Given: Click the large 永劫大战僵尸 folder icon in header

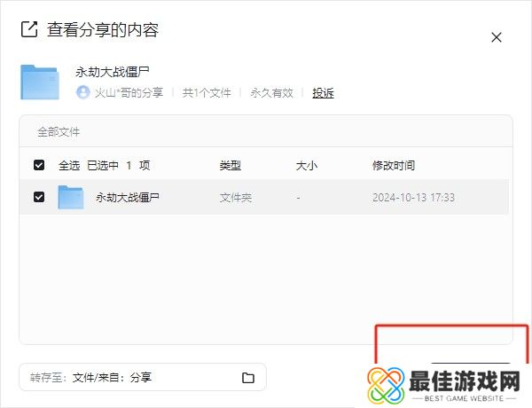Looking at the screenshot, I should (x=40, y=82).
